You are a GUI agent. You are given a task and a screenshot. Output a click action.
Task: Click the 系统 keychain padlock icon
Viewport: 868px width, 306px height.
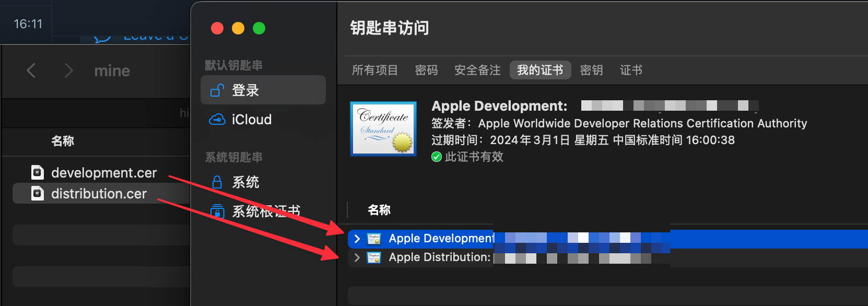click(x=217, y=182)
